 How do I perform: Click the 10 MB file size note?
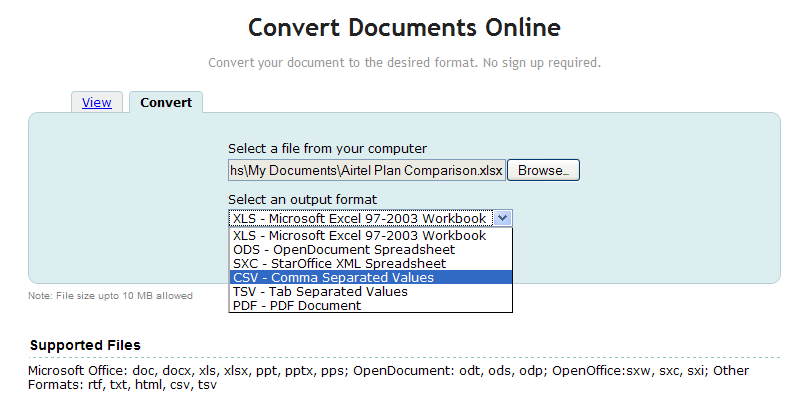(110, 296)
